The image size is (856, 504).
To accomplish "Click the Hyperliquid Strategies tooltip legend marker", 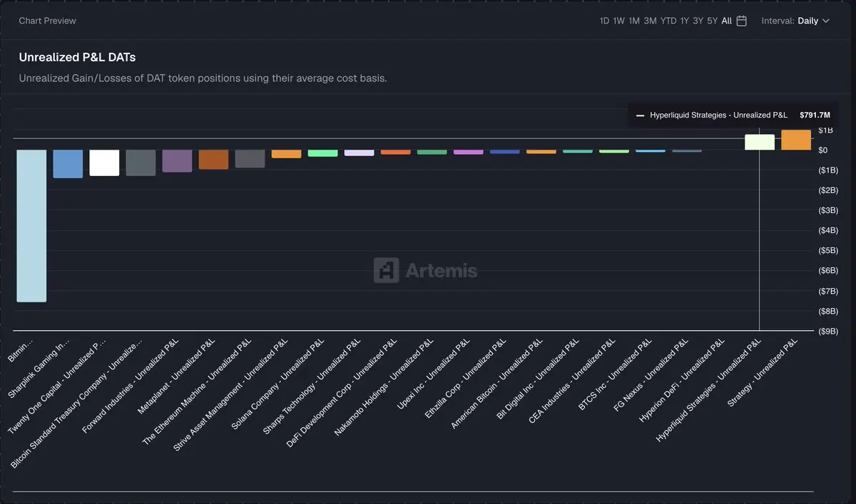I will (640, 115).
